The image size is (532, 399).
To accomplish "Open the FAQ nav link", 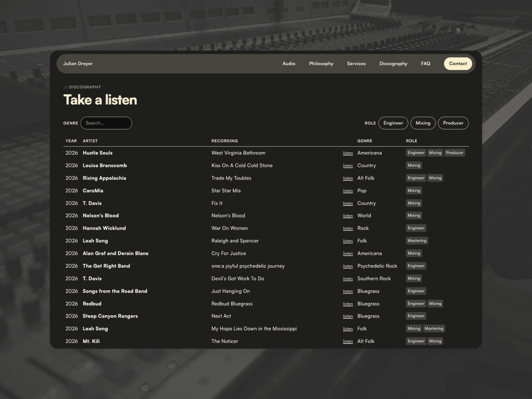I will coord(426,64).
